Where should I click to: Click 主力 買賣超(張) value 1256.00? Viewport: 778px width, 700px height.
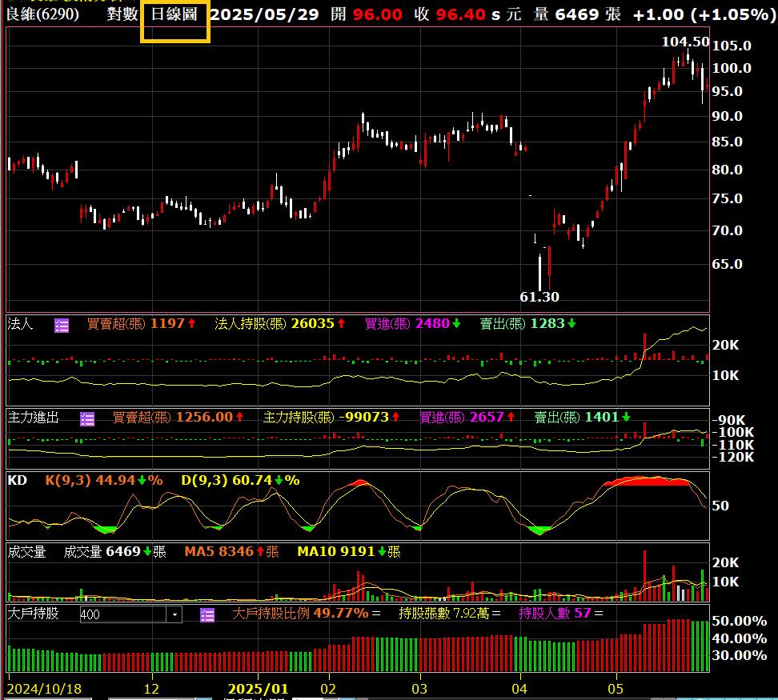pos(204,417)
